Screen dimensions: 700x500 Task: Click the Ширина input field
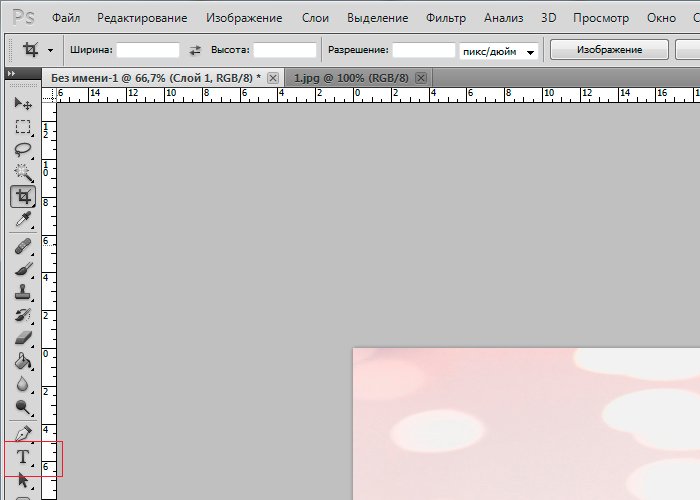pyautogui.click(x=149, y=50)
